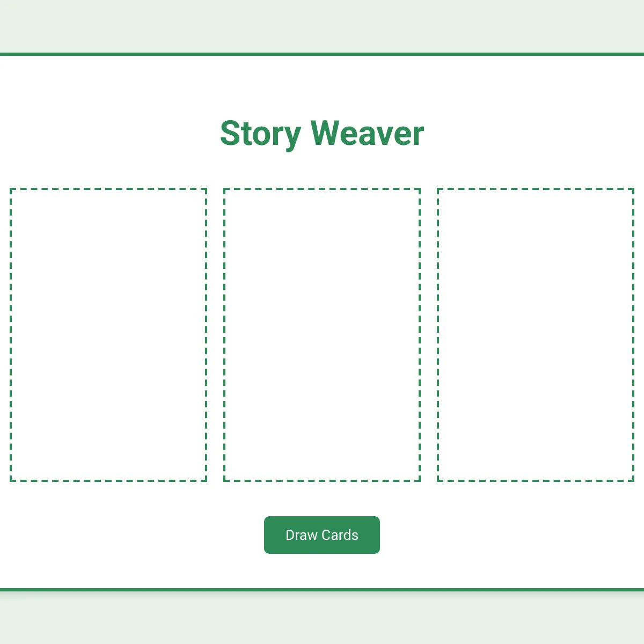Select the right empty card slot
Screen dimensions: 644x644
(536, 335)
